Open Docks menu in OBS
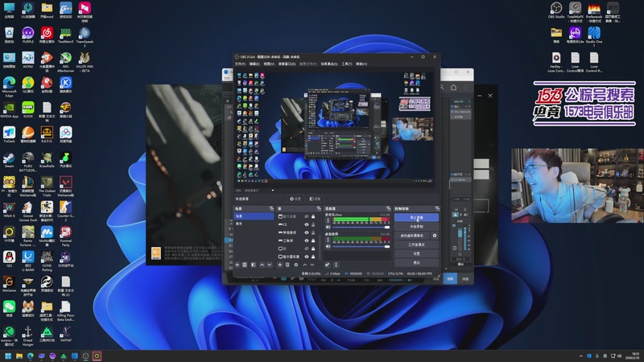The height and width of the screenshot is (362, 644). coord(287,64)
